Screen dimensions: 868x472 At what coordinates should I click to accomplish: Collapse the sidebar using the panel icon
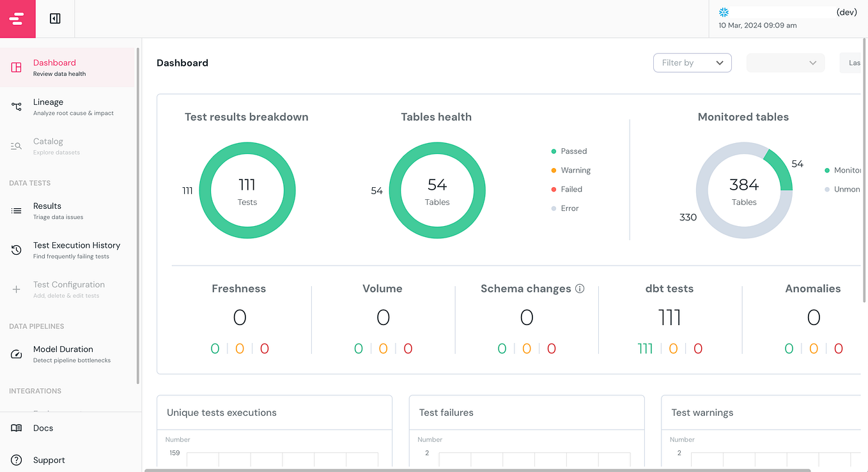54,19
